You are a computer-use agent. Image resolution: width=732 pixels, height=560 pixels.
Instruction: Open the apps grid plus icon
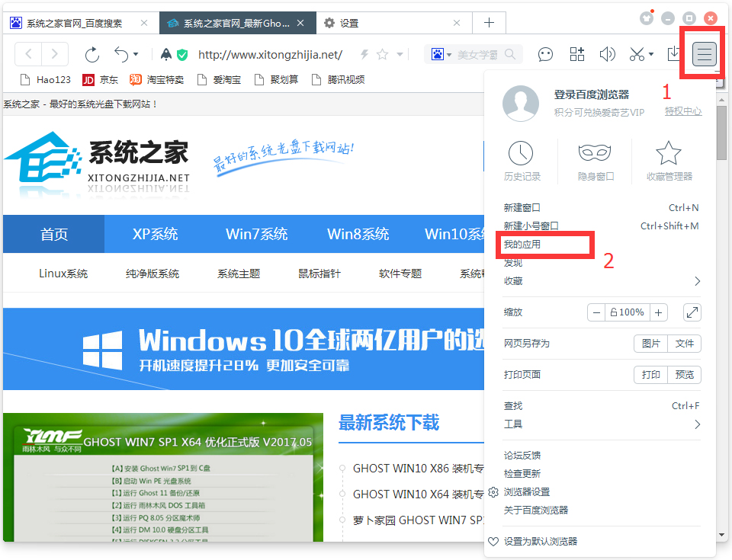pos(577,54)
